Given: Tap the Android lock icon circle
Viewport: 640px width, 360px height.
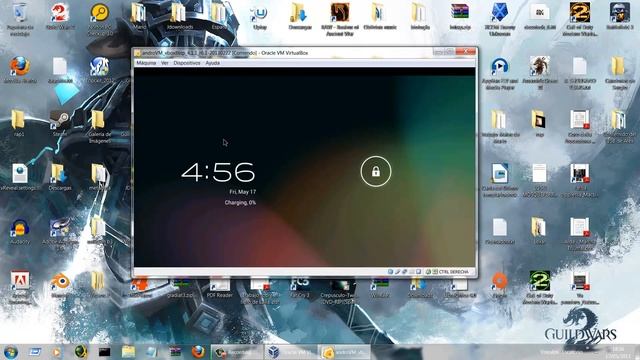Looking at the screenshot, I should 376,171.
